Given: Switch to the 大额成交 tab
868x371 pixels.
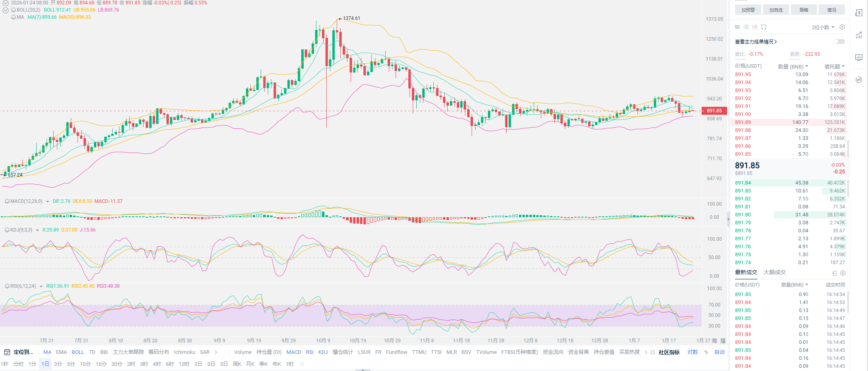Looking at the screenshot, I should (x=774, y=273).
